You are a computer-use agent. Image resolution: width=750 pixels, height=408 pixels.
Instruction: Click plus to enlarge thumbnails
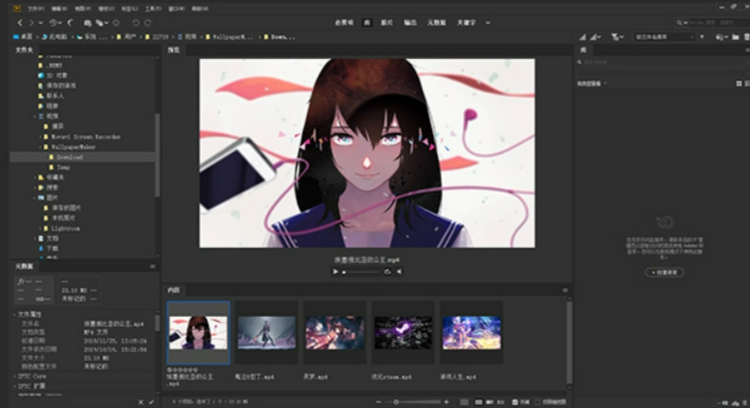coord(446,402)
